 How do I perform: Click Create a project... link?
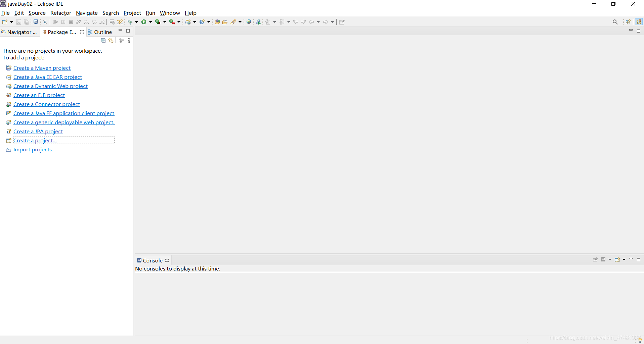click(x=35, y=141)
